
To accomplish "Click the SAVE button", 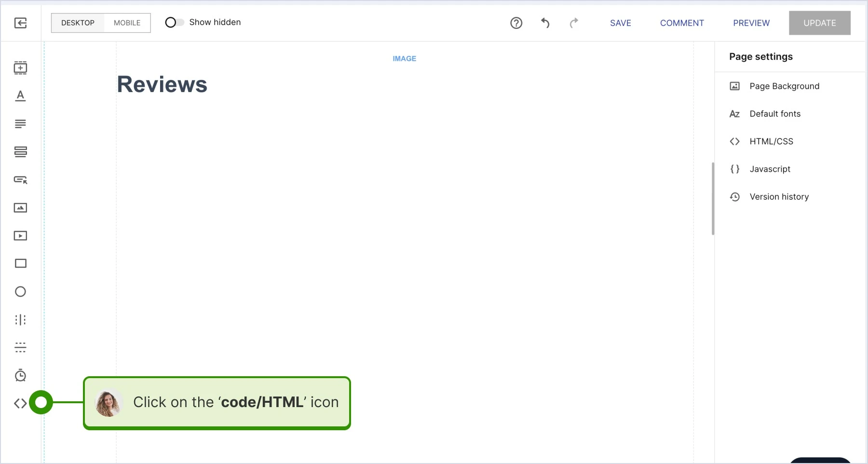I will coord(620,23).
